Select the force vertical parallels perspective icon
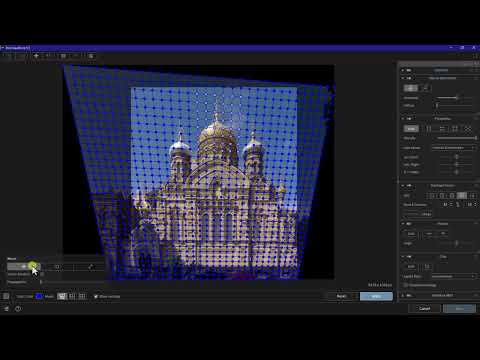Image resolution: width=480 pixels, height=360 pixels. (x=429, y=129)
